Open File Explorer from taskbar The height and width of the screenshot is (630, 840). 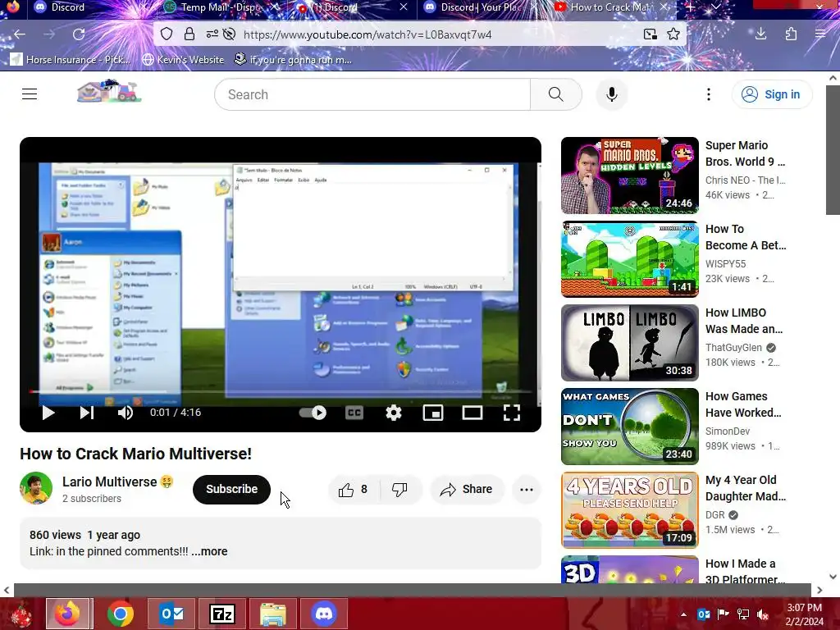pos(273,614)
